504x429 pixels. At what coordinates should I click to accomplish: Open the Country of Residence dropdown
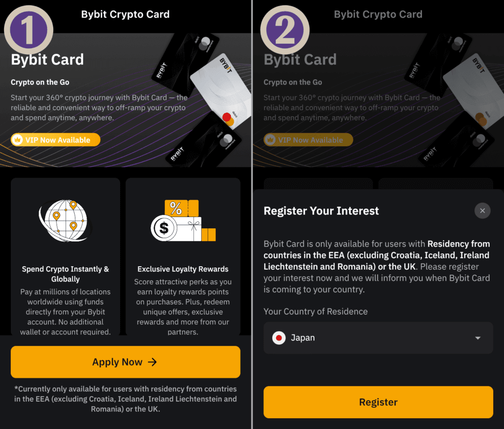point(378,337)
